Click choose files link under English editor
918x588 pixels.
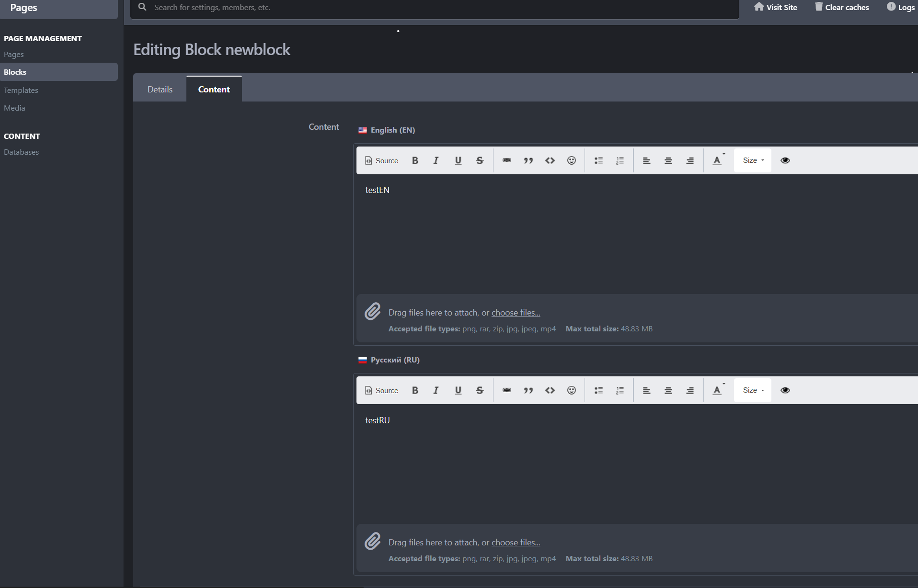click(516, 312)
